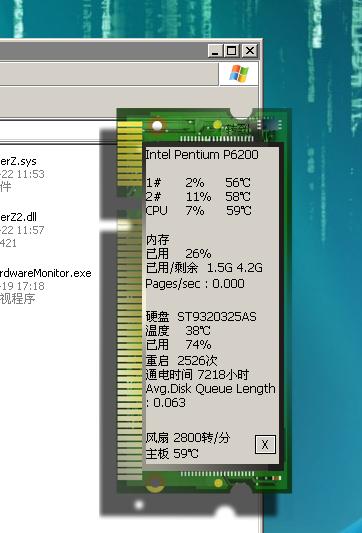Close the Explorer window

point(249,51)
